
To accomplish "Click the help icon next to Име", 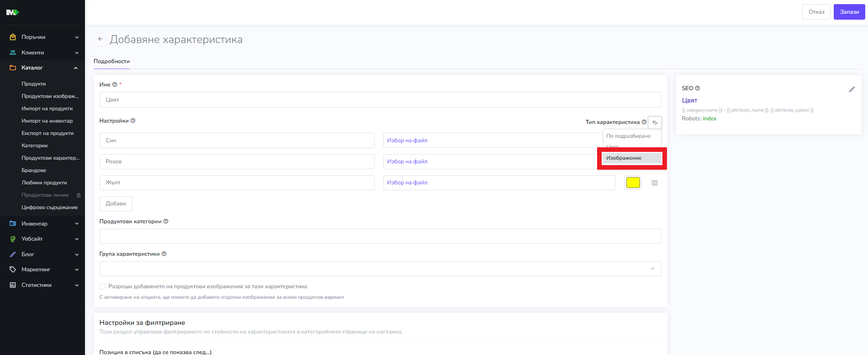I will (x=115, y=85).
